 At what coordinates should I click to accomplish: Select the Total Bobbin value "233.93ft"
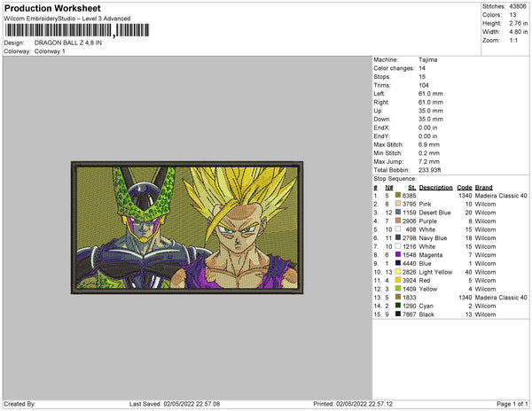click(429, 170)
